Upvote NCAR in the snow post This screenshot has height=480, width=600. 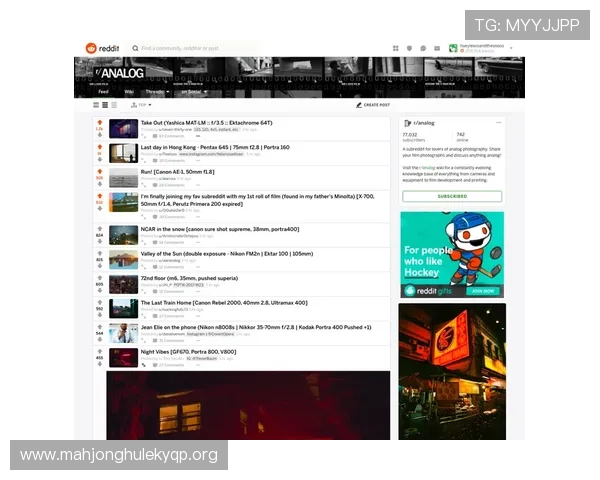point(99,229)
